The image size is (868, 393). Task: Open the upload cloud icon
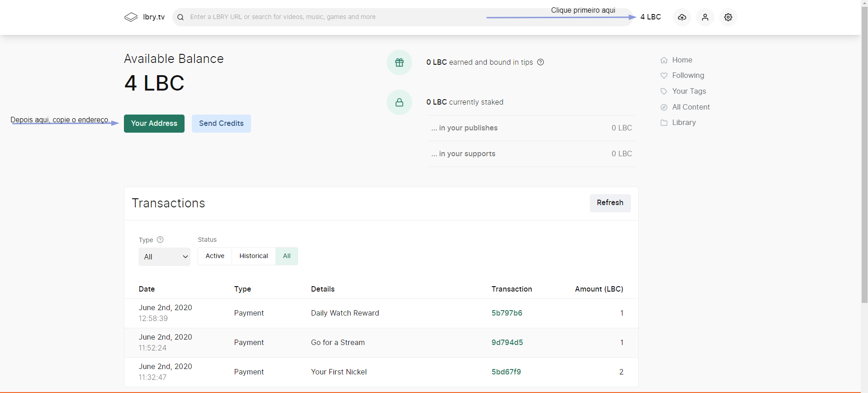point(682,17)
